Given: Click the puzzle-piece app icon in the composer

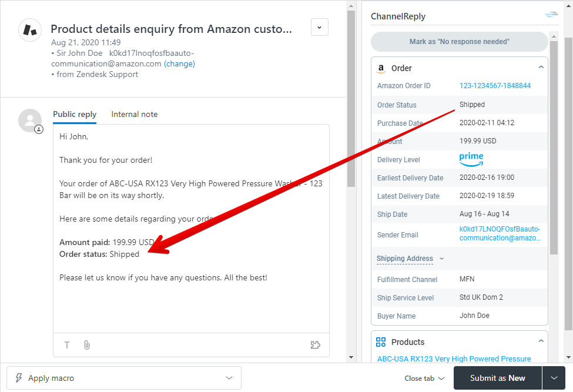Looking at the screenshot, I should click(316, 345).
